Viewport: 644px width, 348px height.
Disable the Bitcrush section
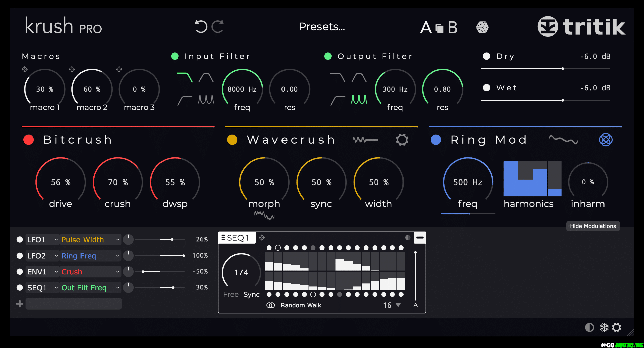[29, 140]
